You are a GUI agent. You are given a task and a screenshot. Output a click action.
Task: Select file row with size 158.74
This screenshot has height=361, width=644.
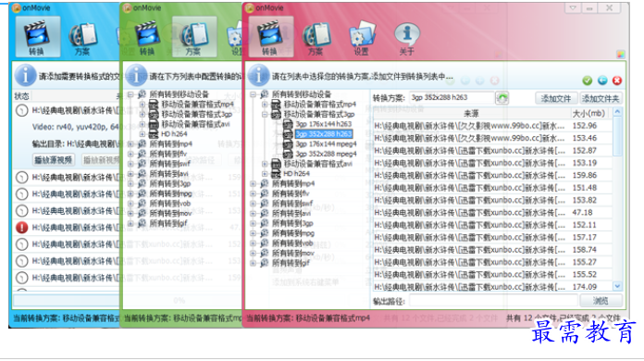pyautogui.click(x=492, y=250)
